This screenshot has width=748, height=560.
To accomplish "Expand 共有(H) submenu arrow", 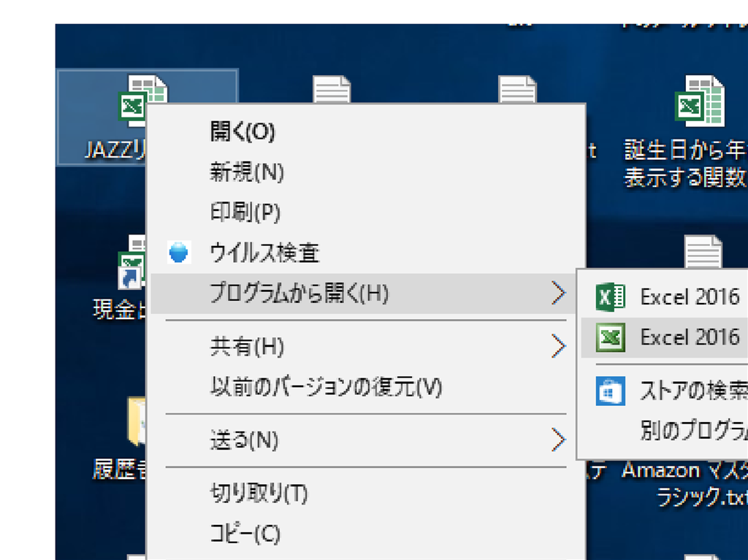I will (559, 346).
